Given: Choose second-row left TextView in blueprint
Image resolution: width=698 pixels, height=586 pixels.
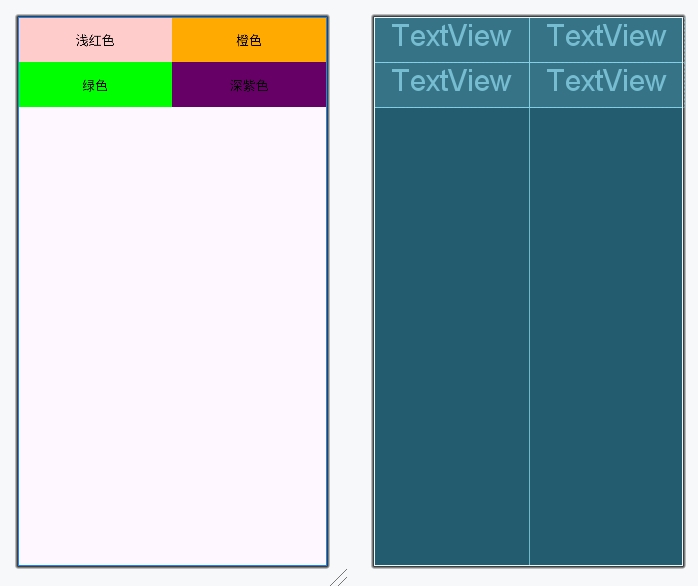Looking at the screenshot, I should [451, 81].
